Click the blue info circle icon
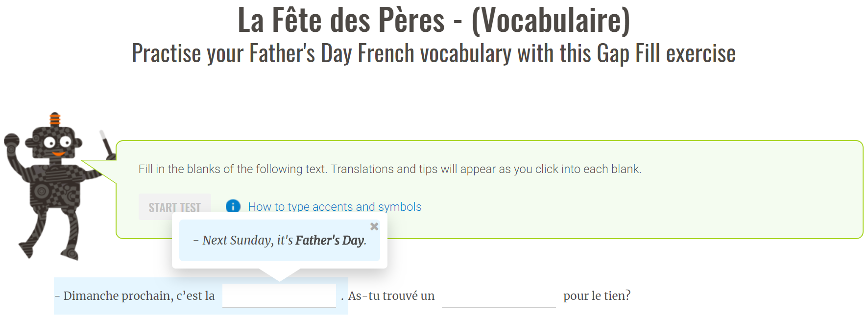The height and width of the screenshot is (319, 868). click(233, 206)
